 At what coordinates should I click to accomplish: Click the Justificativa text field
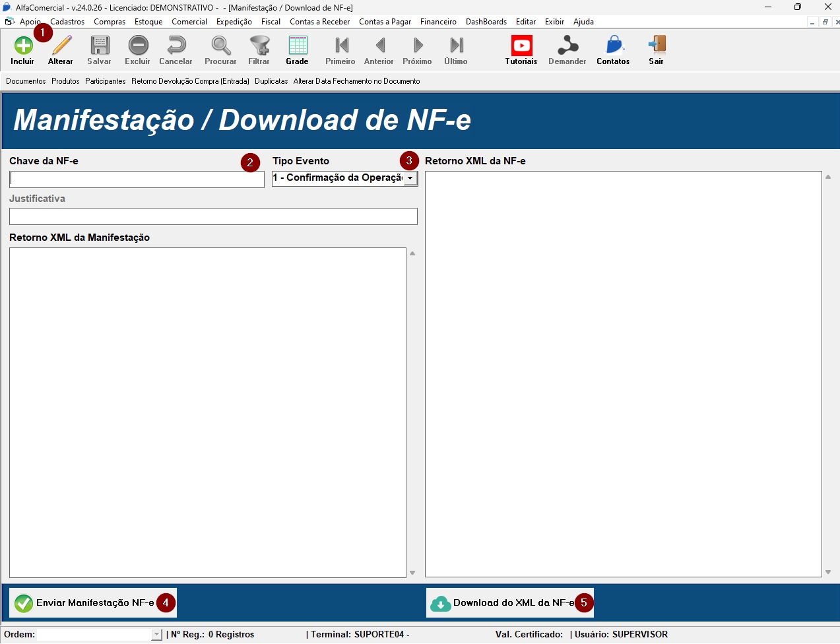point(213,216)
